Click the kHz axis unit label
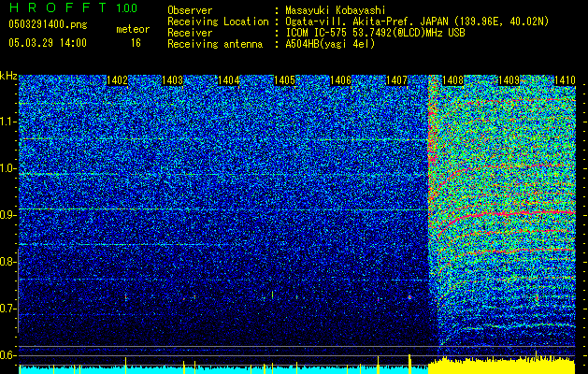This screenshot has height=374, width=588. tap(8, 76)
